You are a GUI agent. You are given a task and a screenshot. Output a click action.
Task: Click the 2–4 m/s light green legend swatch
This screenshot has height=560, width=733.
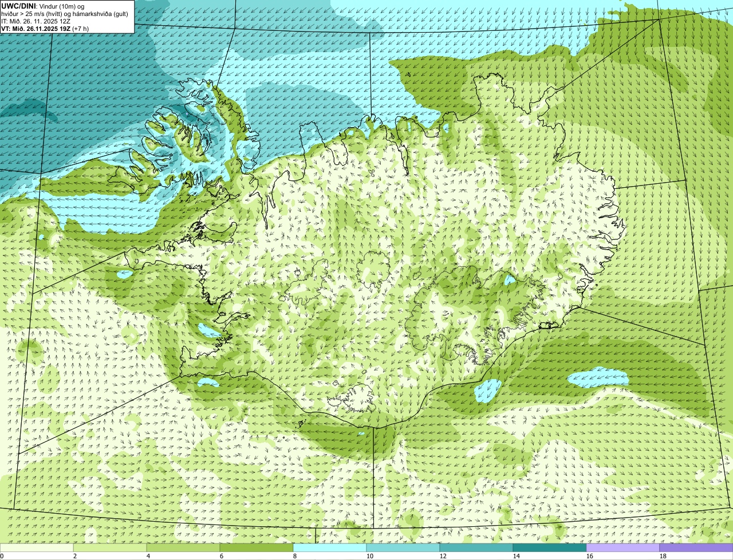(x=110, y=547)
